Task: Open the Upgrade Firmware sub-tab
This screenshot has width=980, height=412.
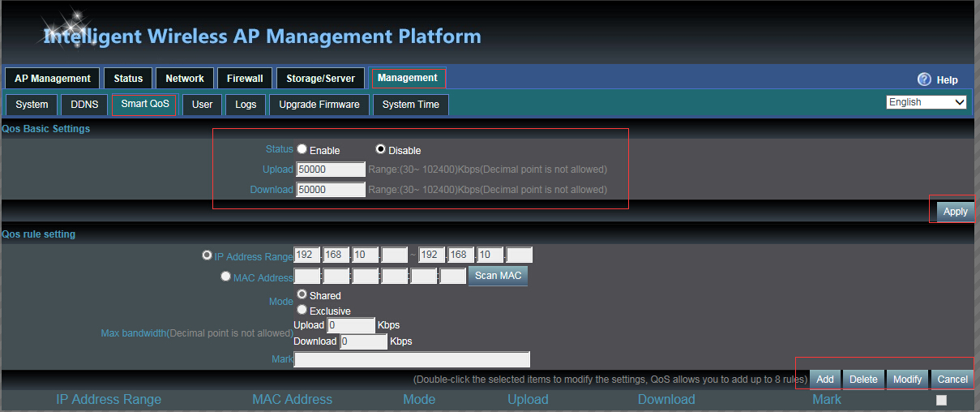Action: coord(319,105)
